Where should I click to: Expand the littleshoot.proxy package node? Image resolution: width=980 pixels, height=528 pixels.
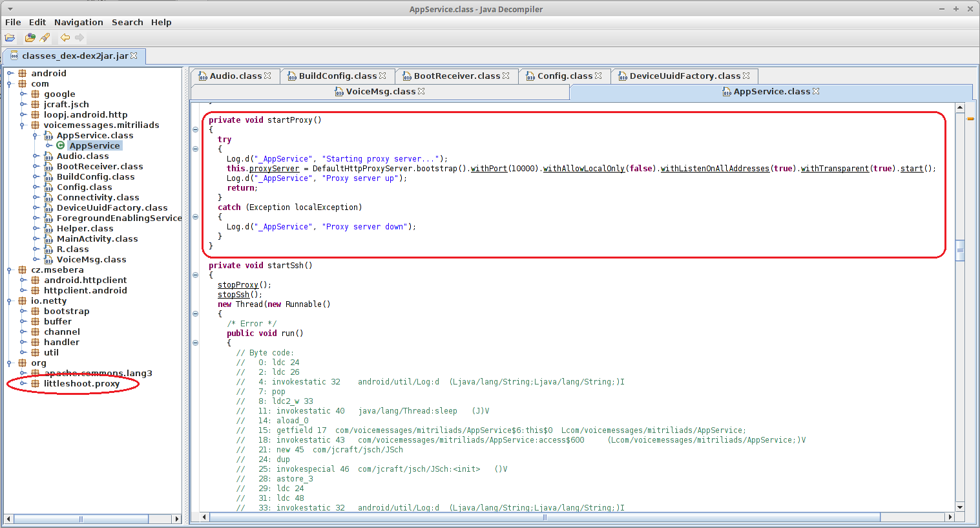point(23,383)
